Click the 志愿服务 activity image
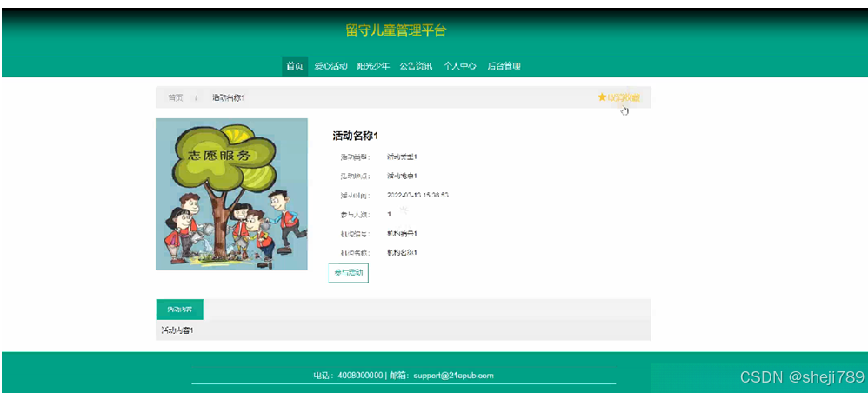This screenshot has height=393, width=868. tap(231, 194)
